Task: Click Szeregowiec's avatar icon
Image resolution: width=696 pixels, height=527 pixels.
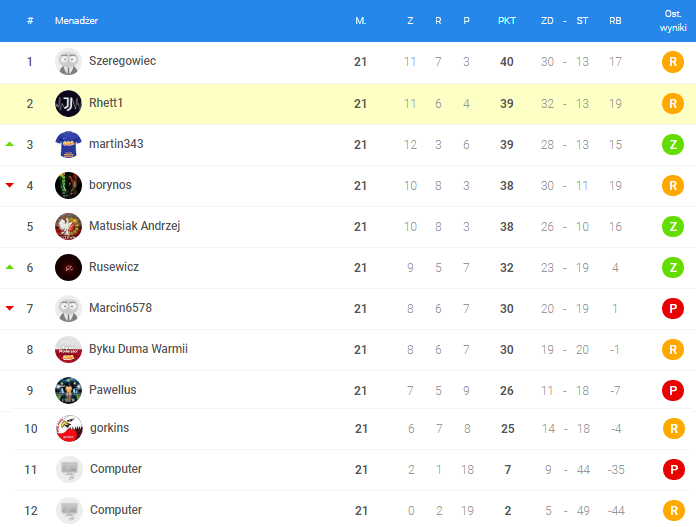Action: [x=68, y=62]
